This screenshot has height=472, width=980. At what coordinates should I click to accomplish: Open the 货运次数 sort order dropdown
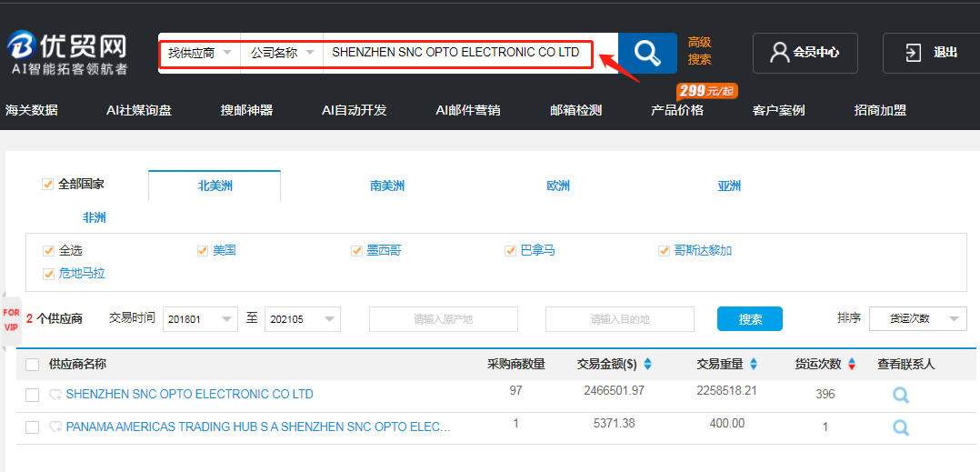pos(918,319)
